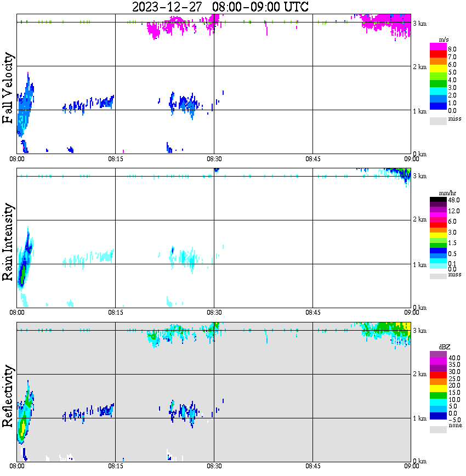Pick the dark blue swatch in the dBZ legend

coord(438,416)
